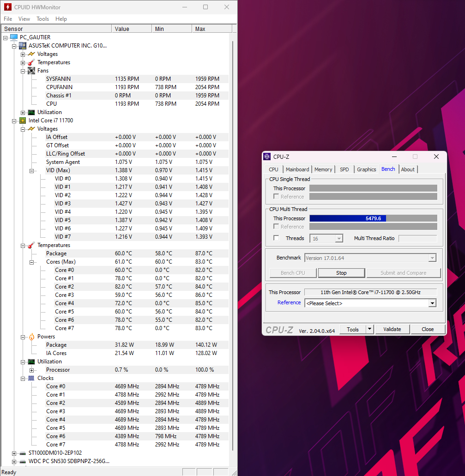
Task: Click the motherboard Temperatures thermometer icon
Action: 31,62
